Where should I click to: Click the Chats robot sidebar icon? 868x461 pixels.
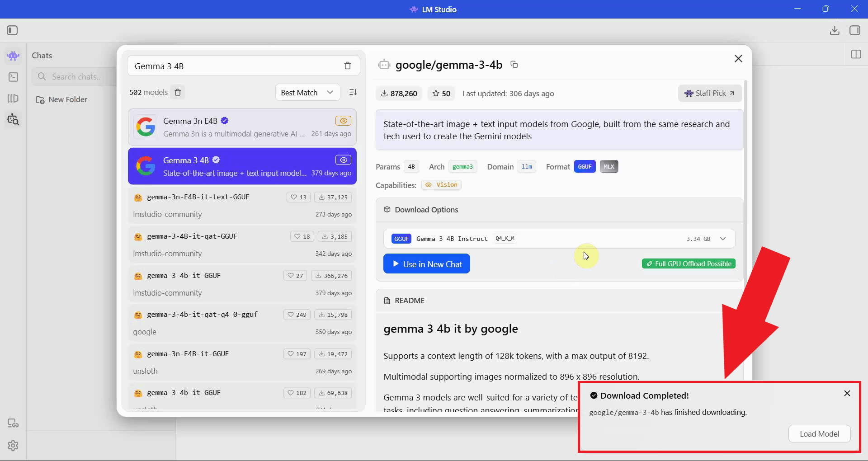tap(13, 56)
